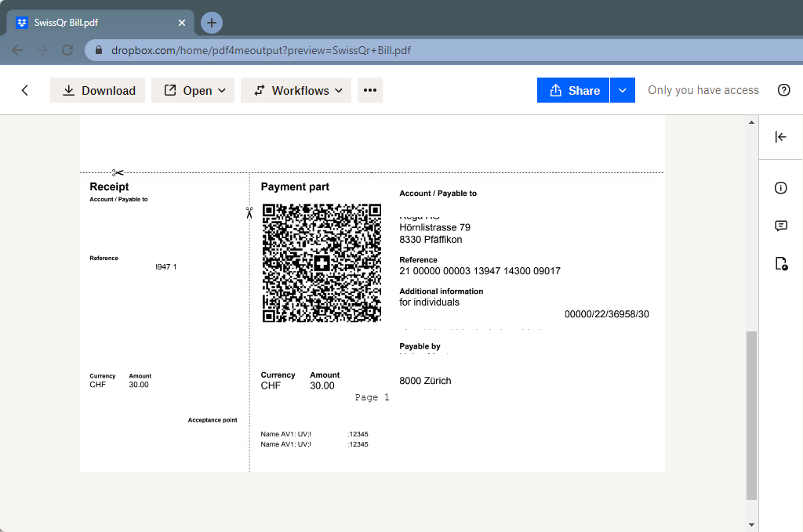This screenshot has height=532, width=803.
Task: Open the info panel icon
Action: [x=780, y=188]
